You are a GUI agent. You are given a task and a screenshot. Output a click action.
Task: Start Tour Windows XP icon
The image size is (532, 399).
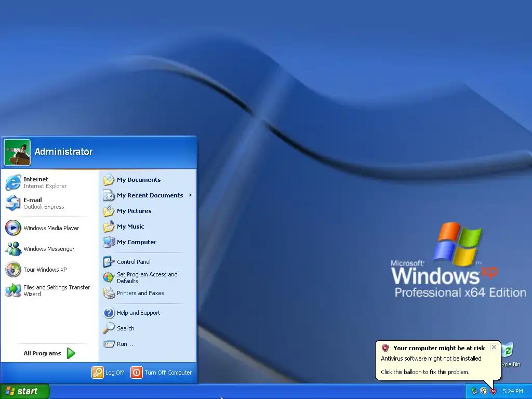[13, 270]
